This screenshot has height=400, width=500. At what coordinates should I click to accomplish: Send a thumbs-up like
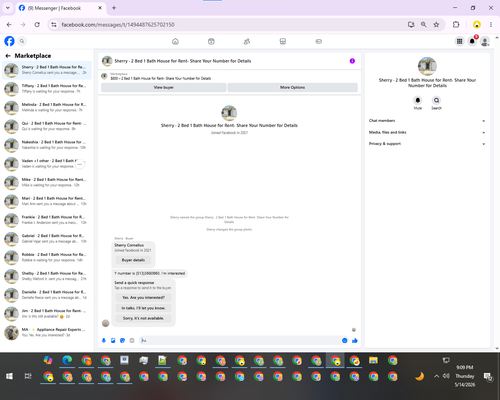click(355, 340)
